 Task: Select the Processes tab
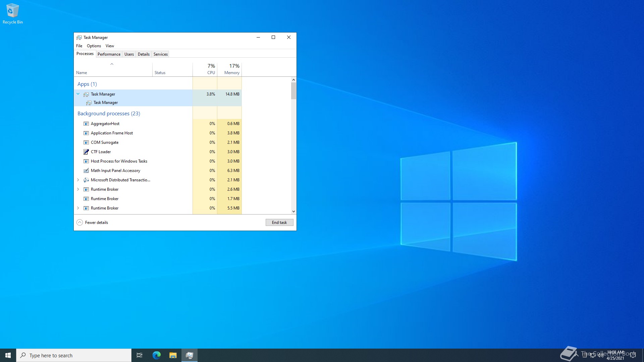pos(85,54)
